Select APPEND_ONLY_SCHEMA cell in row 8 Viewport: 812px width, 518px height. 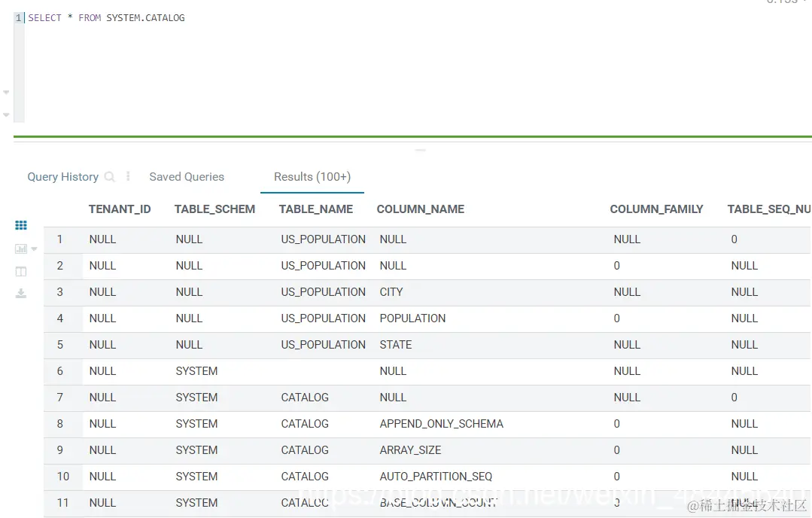click(441, 424)
